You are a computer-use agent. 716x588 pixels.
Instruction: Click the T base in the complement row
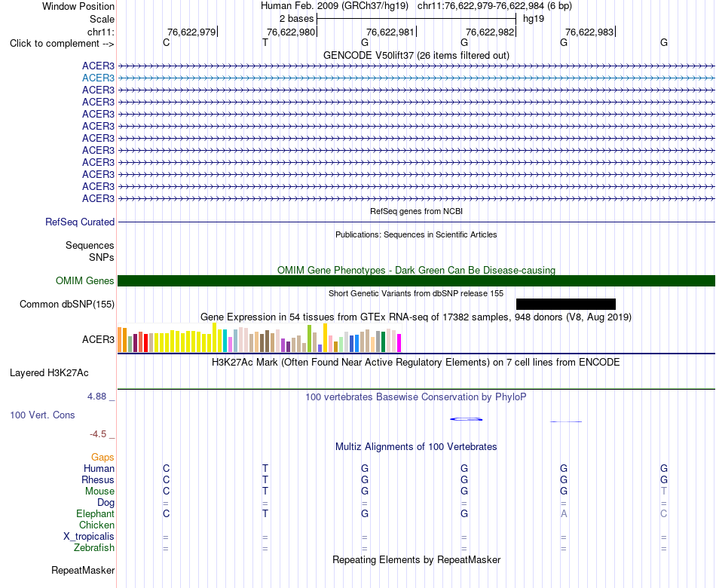point(265,42)
